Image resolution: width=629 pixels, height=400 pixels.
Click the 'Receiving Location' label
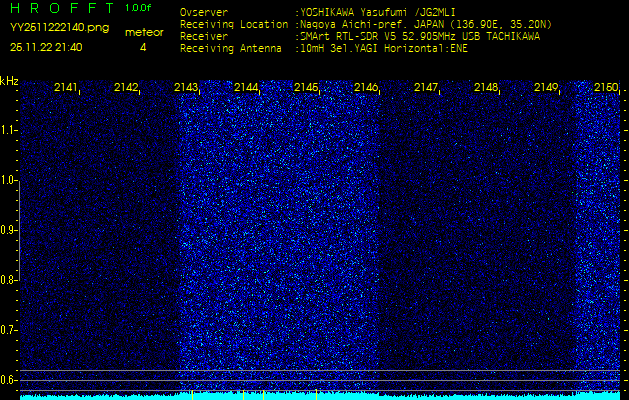pos(234,24)
